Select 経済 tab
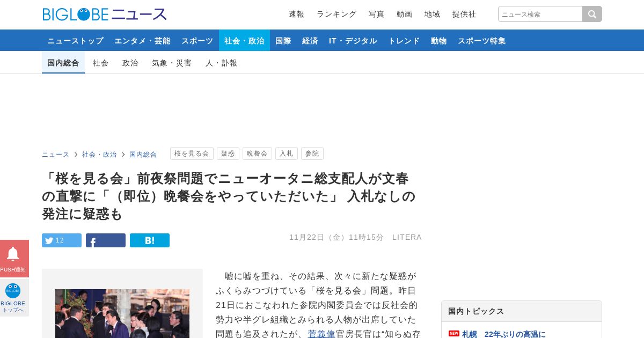 [310, 40]
